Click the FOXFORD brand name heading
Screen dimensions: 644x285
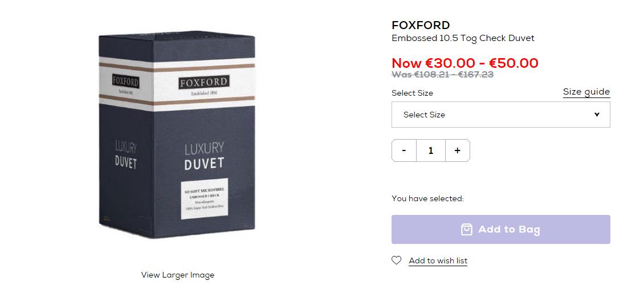pos(421,25)
